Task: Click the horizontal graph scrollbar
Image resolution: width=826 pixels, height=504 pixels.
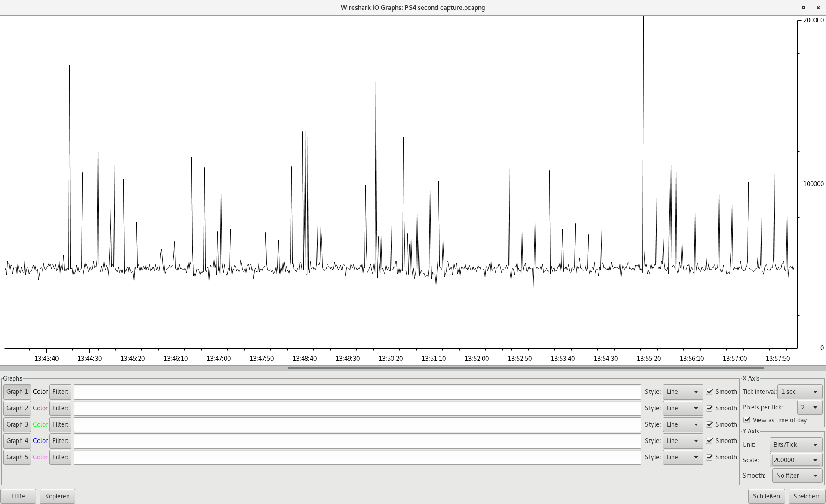Action: pyautogui.click(x=526, y=368)
